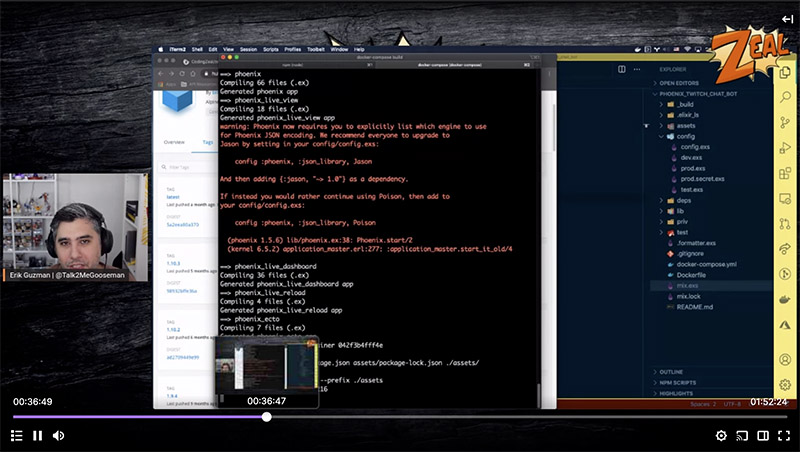Open the Profiles menu in the menu bar

(292, 49)
